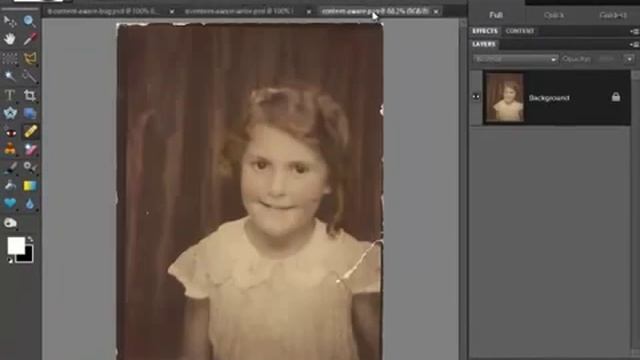
Task: Open the Layers panel options menu
Action: point(634,44)
